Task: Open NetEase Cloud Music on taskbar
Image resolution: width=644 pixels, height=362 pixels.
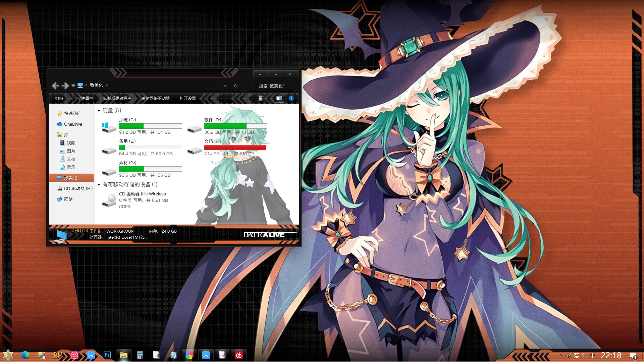Action: 238,355
